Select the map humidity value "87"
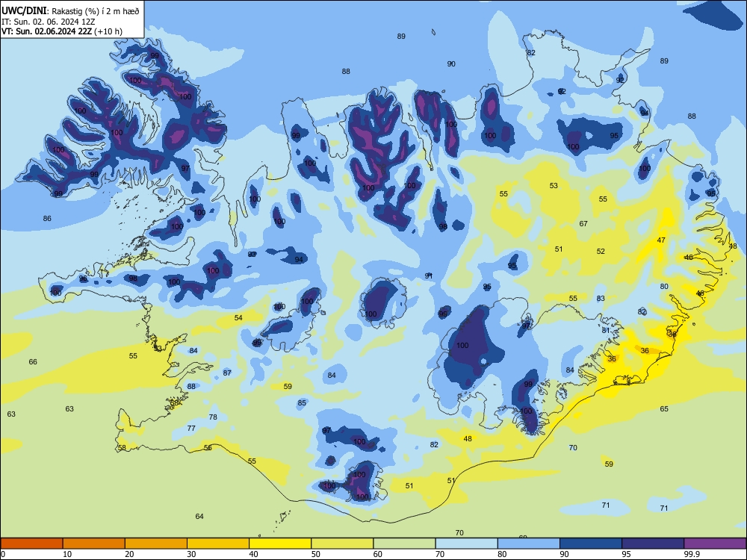This screenshot has height=560, width=747. coord(227,373)
